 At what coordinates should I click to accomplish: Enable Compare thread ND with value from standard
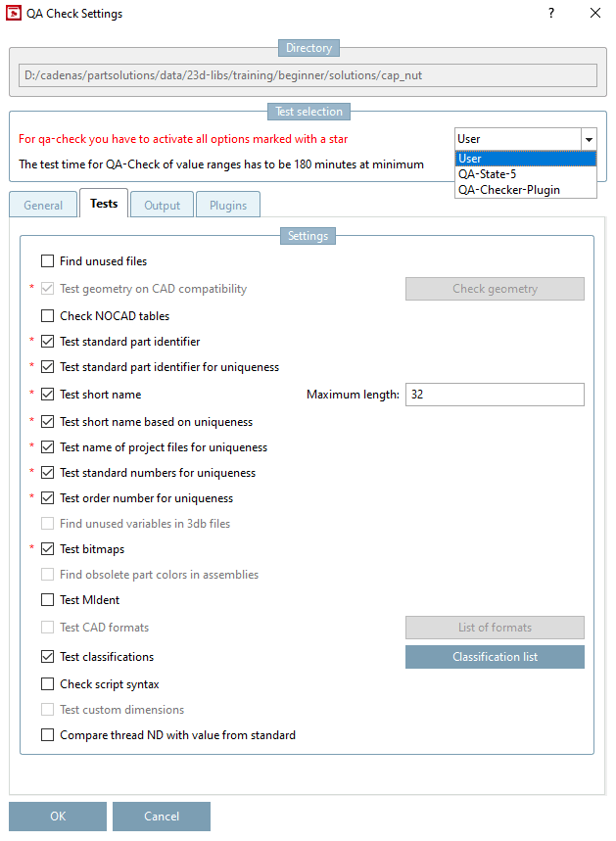click(x=45, y=734)
